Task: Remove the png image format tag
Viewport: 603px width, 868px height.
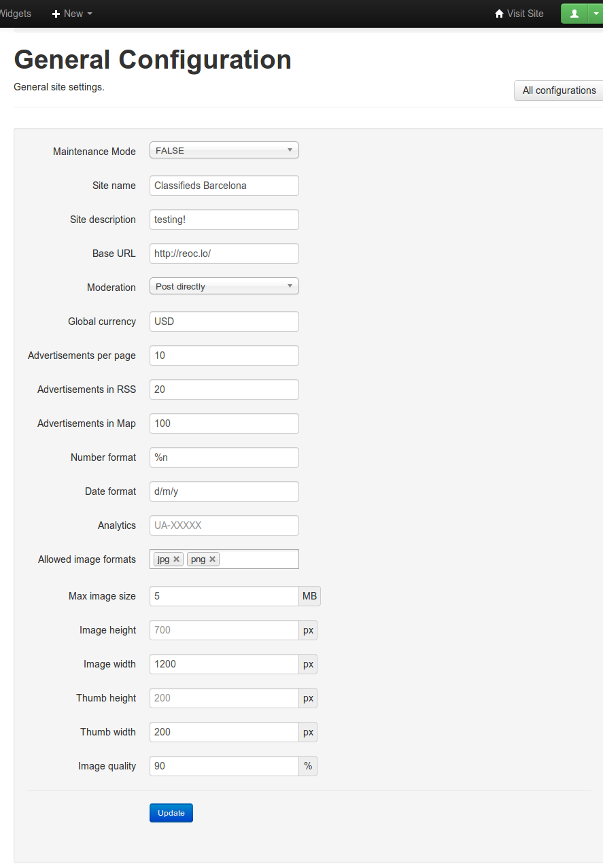Action: click(x=213, y=559)
